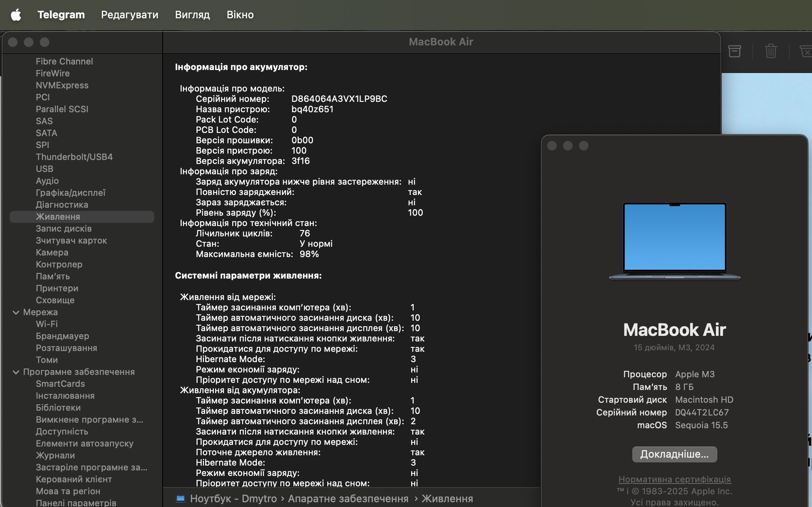Select Thunderbolt/USB4 in the sidebar

(74, 157)
